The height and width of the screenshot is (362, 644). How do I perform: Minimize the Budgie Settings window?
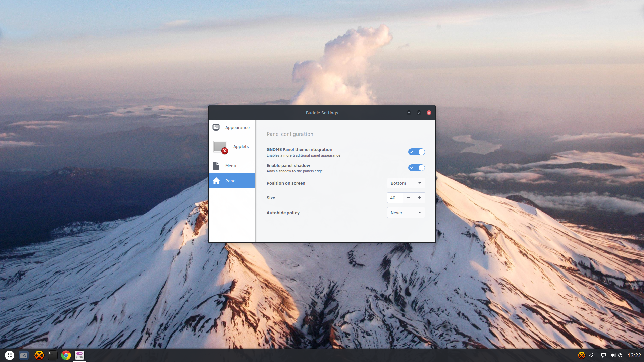[x=409, y=113]
